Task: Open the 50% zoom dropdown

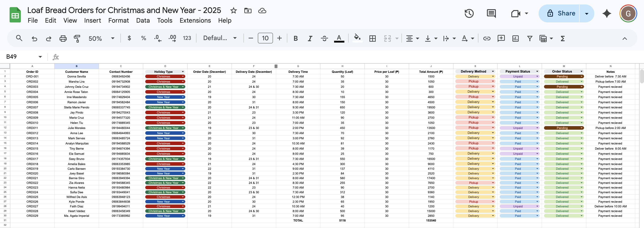Action: coord(101,38)
